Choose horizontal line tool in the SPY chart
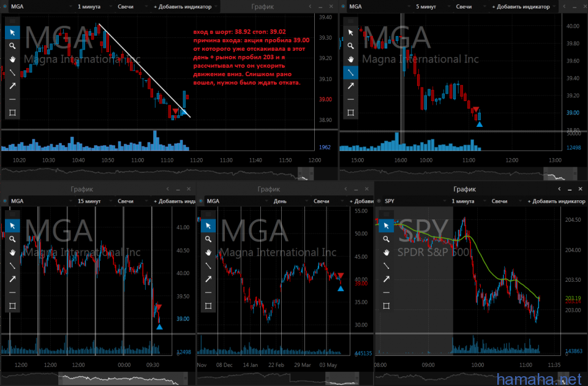Viewport: 588px width, 386px height. [386, 293]
